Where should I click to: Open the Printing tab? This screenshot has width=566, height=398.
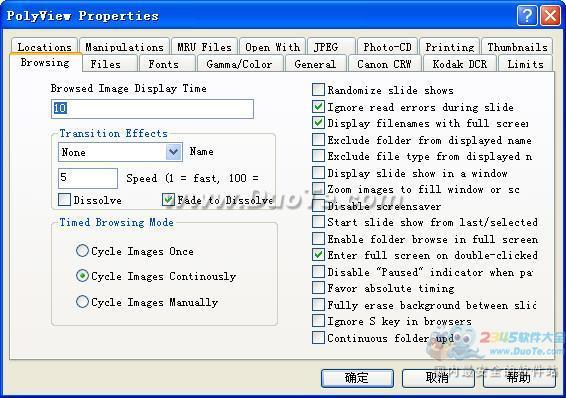(x=449, y=47)
